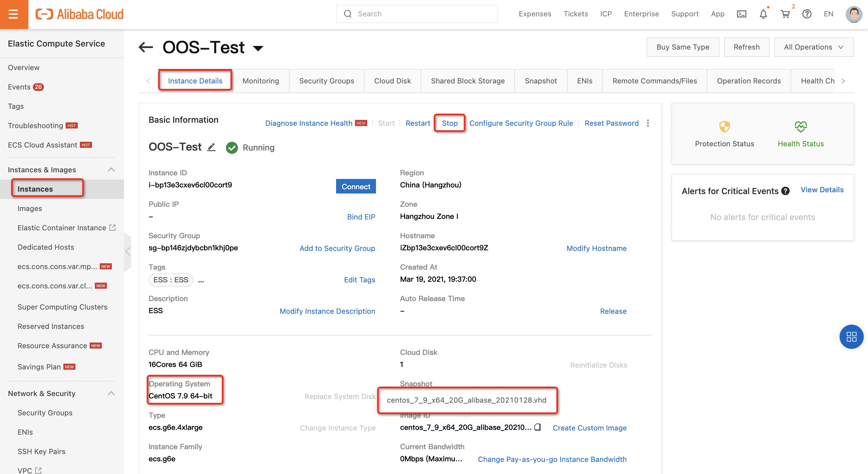The image size is (868, 474).
Task: Open the user avatar account menu
Action: 853,14
